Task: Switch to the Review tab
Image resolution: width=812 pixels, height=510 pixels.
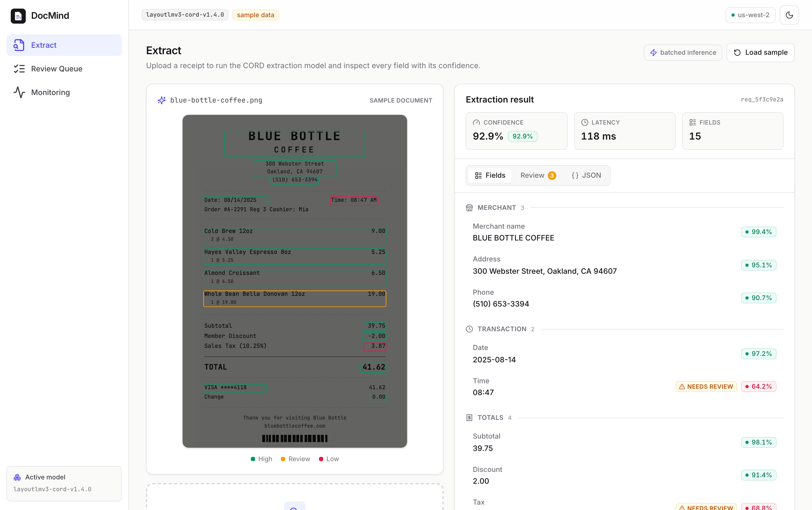Action: coord(538,175)
